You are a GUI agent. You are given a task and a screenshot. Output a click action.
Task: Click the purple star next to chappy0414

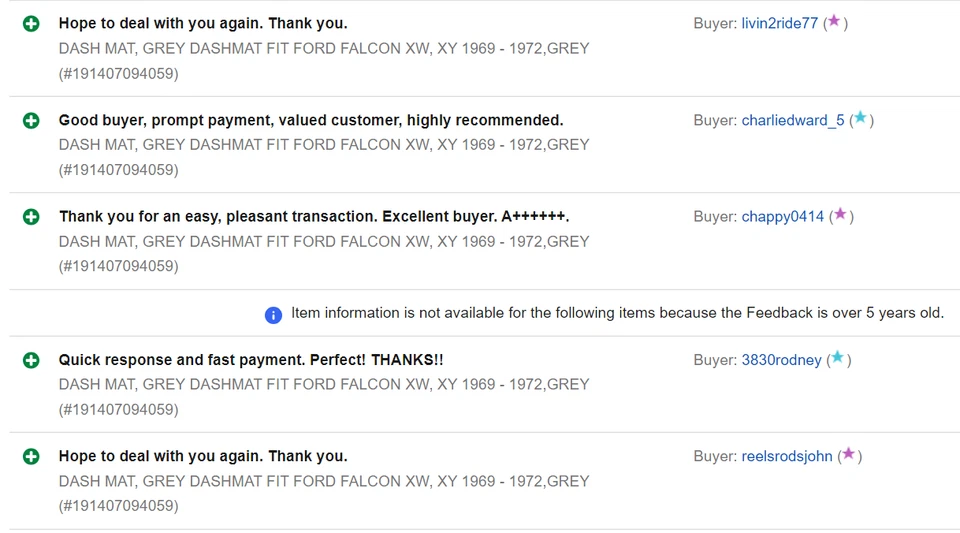click(840, 214)
